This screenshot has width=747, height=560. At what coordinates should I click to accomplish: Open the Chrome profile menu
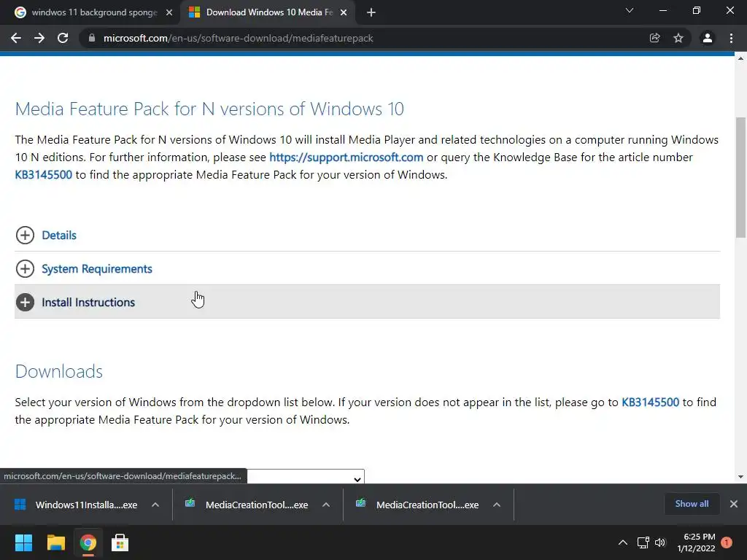708,38
